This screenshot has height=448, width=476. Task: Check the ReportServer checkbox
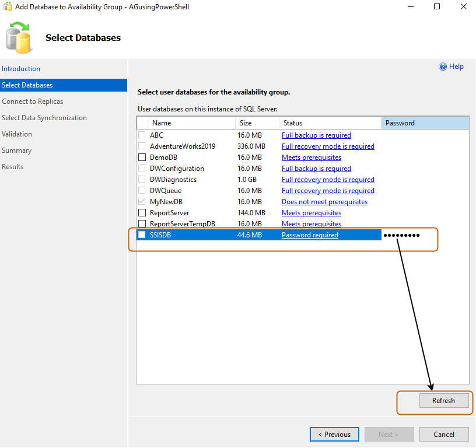click(x=141, y=212)
